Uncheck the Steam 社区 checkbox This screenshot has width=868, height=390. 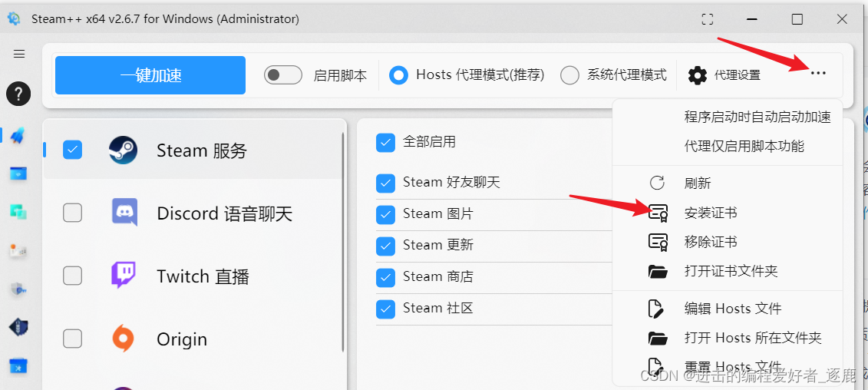click(385, 309)
